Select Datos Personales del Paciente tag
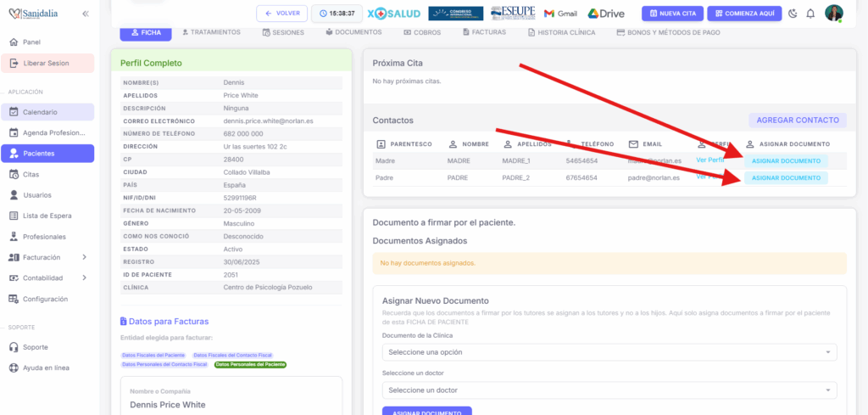Image resolution: width=868 pixels, height=415 pixels. [x=250, y=364]
